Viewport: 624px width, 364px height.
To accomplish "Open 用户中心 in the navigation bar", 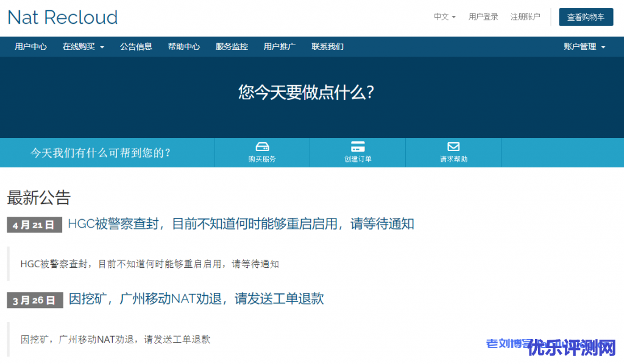I will tap(30, 47).
